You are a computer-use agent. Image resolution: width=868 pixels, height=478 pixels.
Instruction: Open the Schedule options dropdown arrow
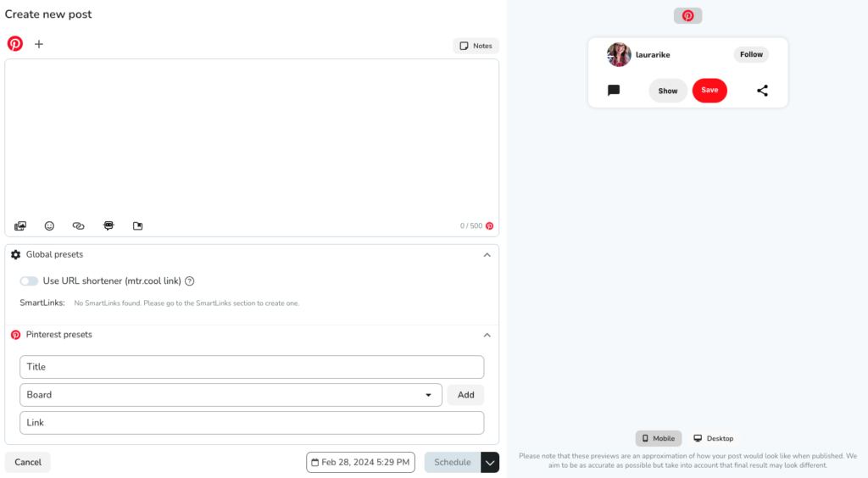click(x=490, y=462)
